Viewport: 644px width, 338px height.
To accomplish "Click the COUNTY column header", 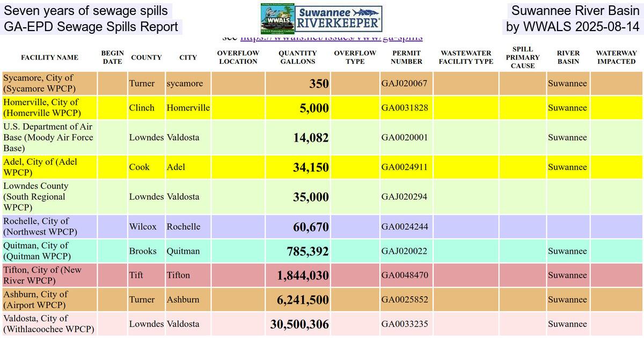I will [146, 57].
